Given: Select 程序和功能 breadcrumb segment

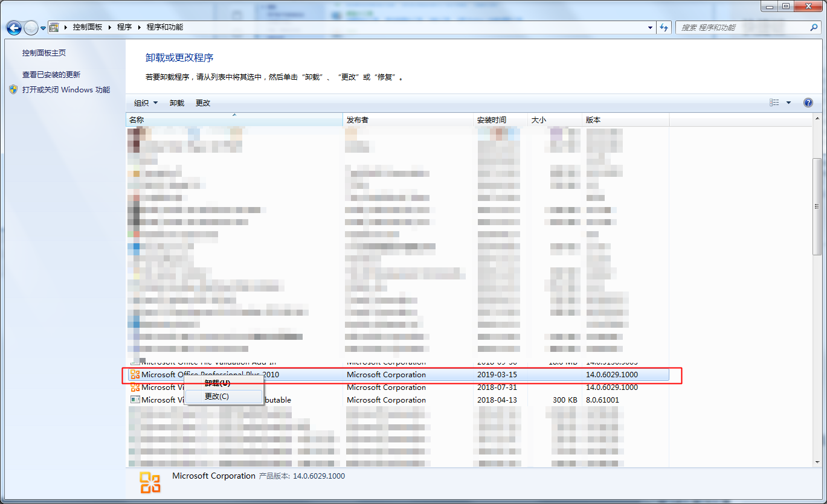Looking at the screenshot, I should click(165, 27).
